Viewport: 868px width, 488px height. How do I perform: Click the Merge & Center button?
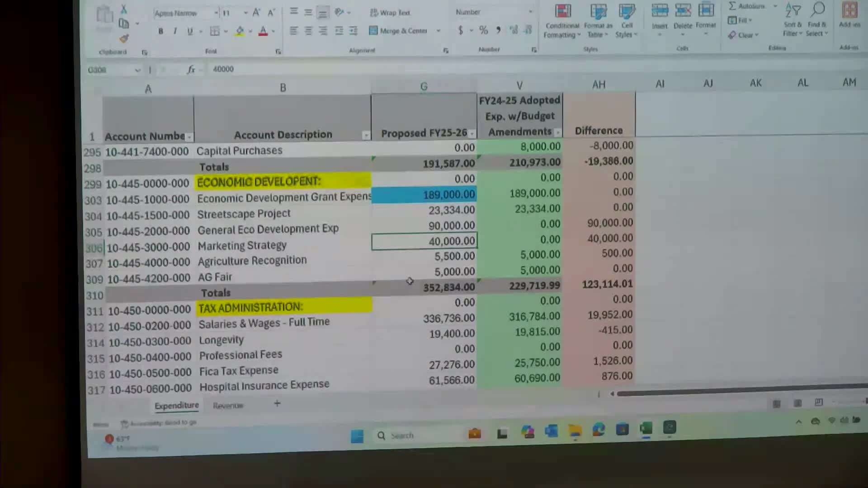click(398, 31)
